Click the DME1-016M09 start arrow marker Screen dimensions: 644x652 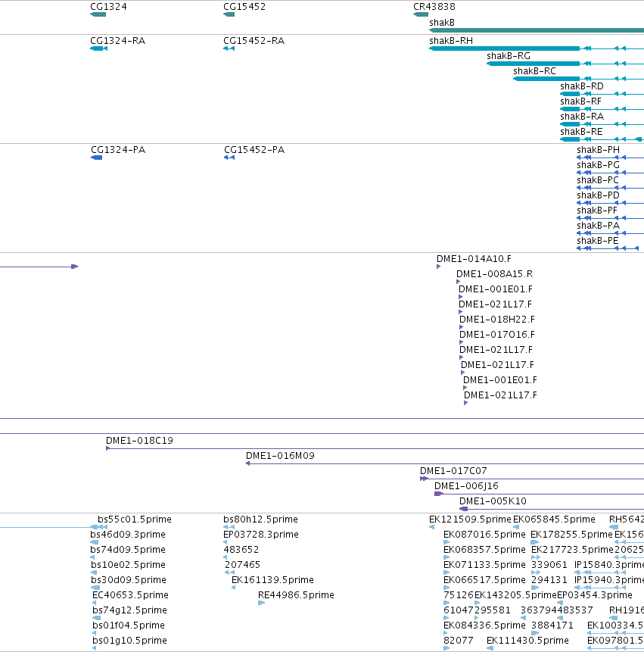(x=248, y=463)
